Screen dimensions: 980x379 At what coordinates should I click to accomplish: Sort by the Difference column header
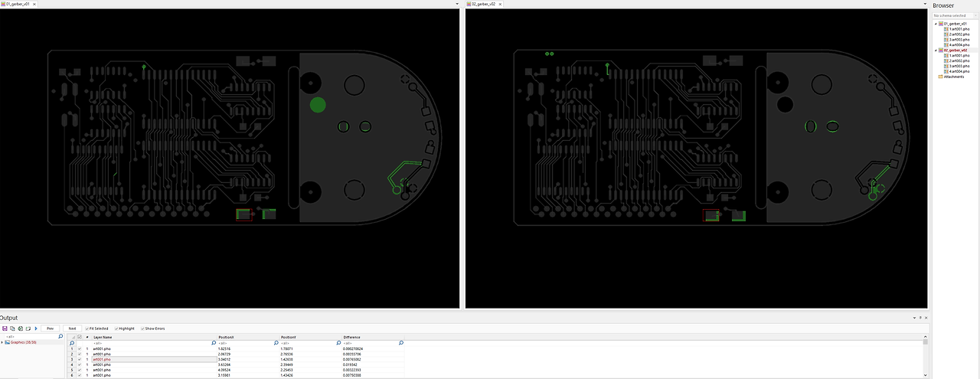pyautogui.click(x=373, y=337)
